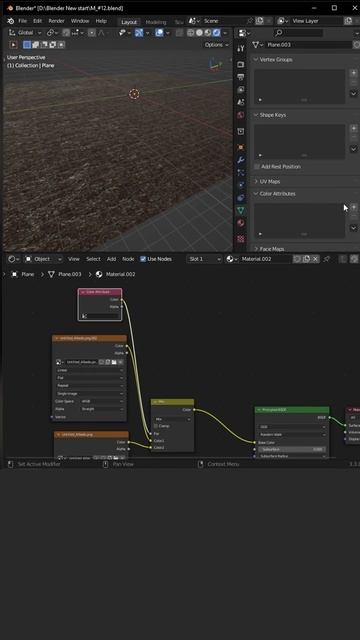This screenshot has height=640, width=360.
Task: Open the Tool properties tab
Action: coord(241,49)
